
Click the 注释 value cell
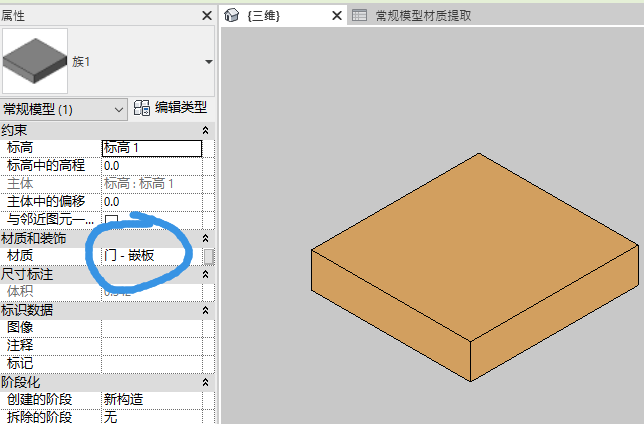pos(152,346)
